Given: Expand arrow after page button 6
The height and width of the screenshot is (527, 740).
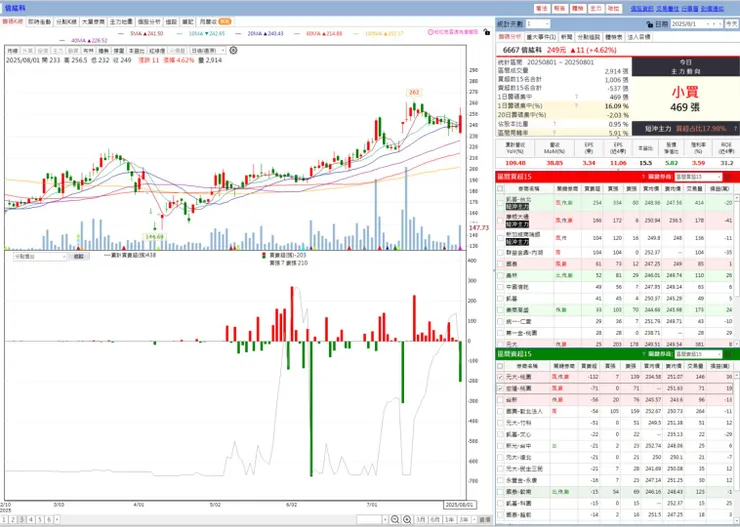Looking at the screenshot, I should coord(57,519).
